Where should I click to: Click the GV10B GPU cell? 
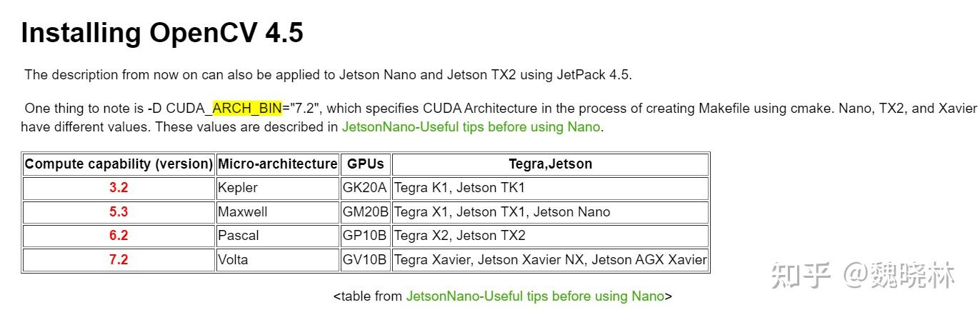[x=365, y=259]
